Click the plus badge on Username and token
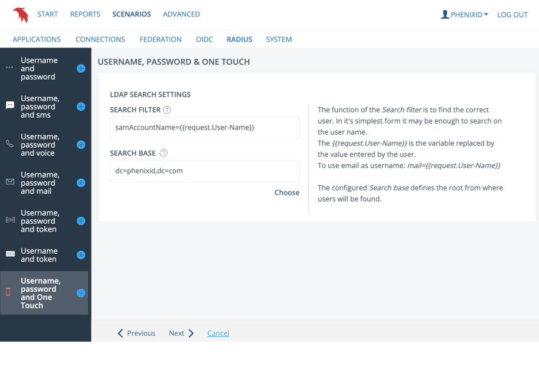Viewport: 539px width, 392px height. click(x=80, y=255)
